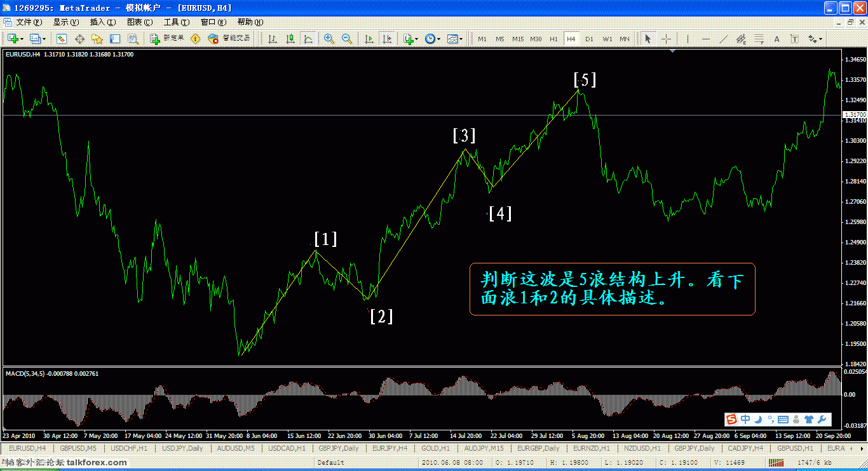
Task: Select the M5 timeframe button
Action: [500, 39]
